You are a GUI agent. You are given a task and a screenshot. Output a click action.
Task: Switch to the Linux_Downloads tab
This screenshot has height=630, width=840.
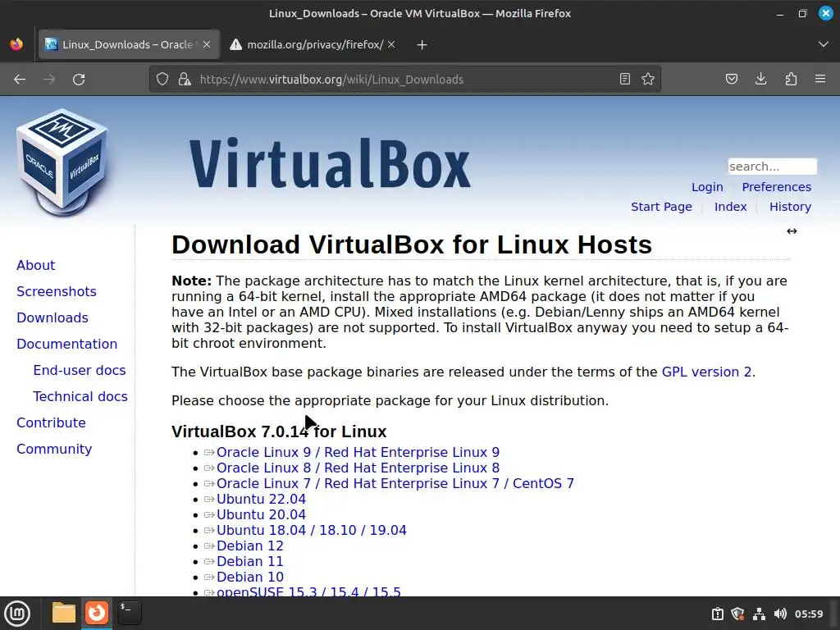(129, 44)
